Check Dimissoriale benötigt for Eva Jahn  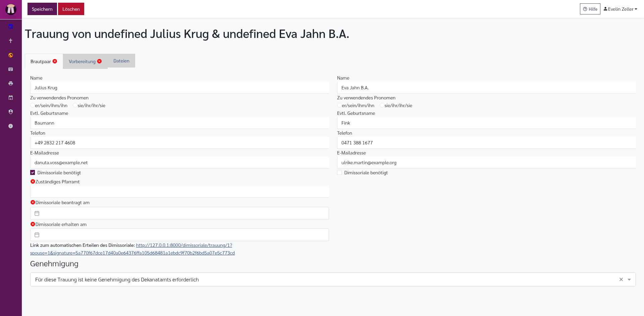[339, 173]
